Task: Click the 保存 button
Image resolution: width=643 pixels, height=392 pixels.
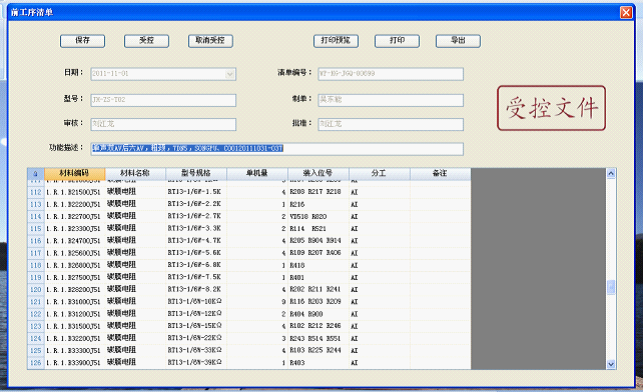Action: click(82, 41)
